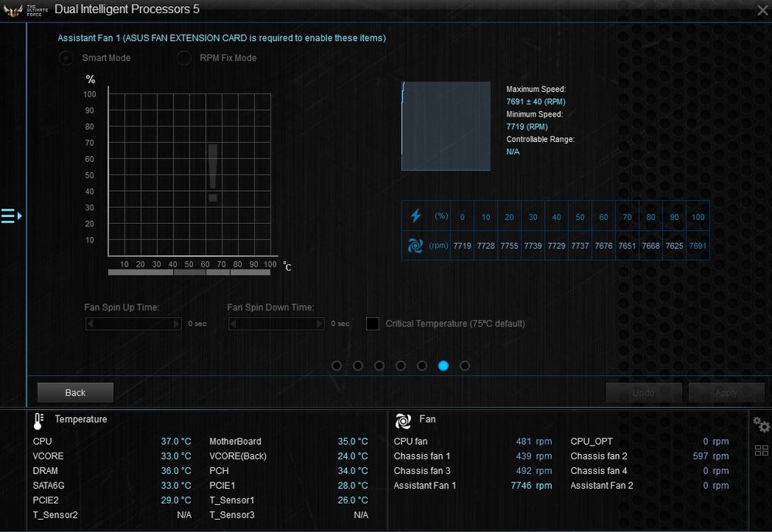Click Fan Spin Up Time right arrow
772x532 pixels.
tap(176, 324)
